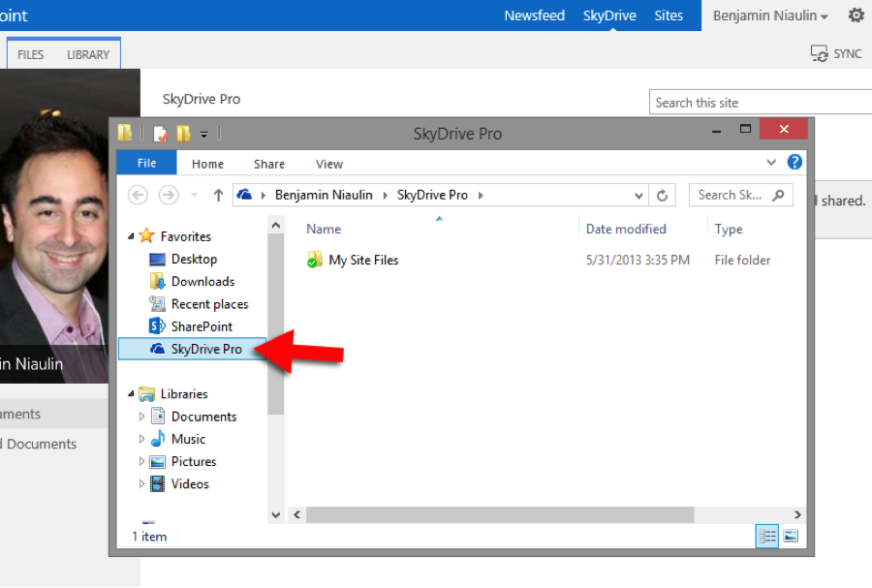Screen dimensions: 872x588
Task: Click the SYNC icon on the SharePoint page
Action: [819, 54]
